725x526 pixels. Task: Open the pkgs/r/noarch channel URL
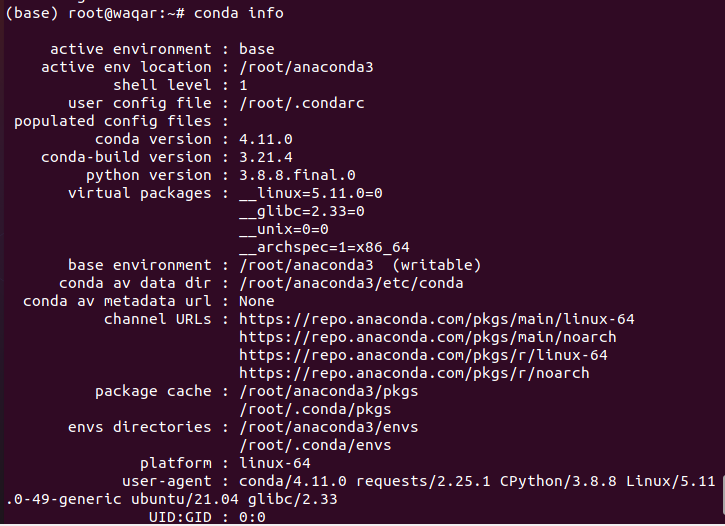(414, 373)
